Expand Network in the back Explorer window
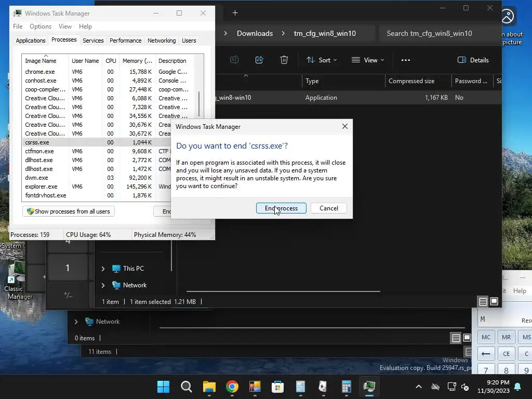Image resolution: width=532 pixels, height=399 pixels. tap(76, 321)
